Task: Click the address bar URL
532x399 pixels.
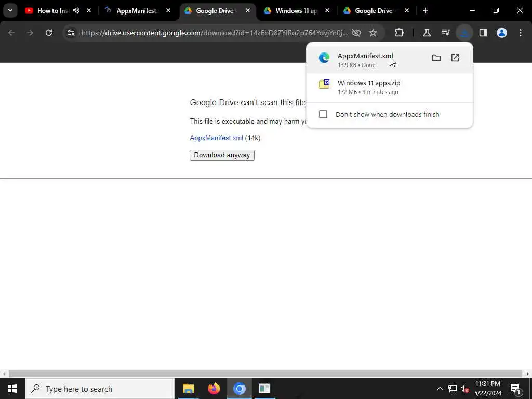Action: 215,33
